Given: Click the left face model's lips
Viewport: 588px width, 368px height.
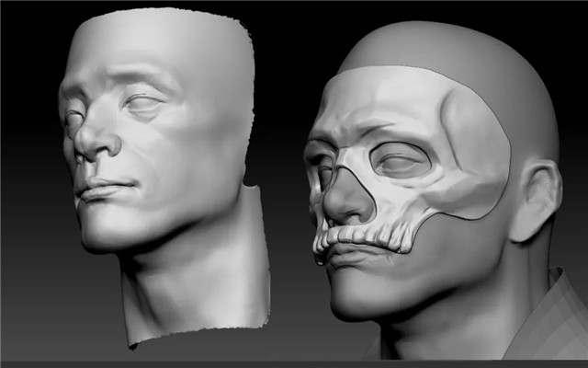Looking at the screenshot, I should point(106,190).
